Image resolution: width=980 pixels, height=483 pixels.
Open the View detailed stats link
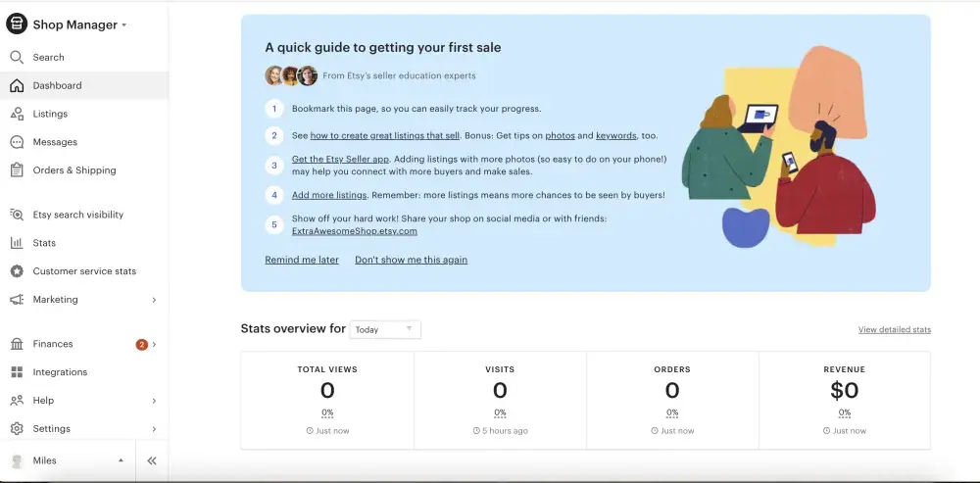click(x=894, y=330)
